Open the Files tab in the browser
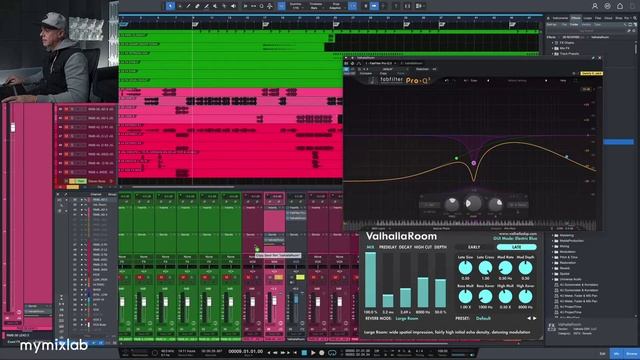Viewport: 640px width, 360px height. click(598, 18)
